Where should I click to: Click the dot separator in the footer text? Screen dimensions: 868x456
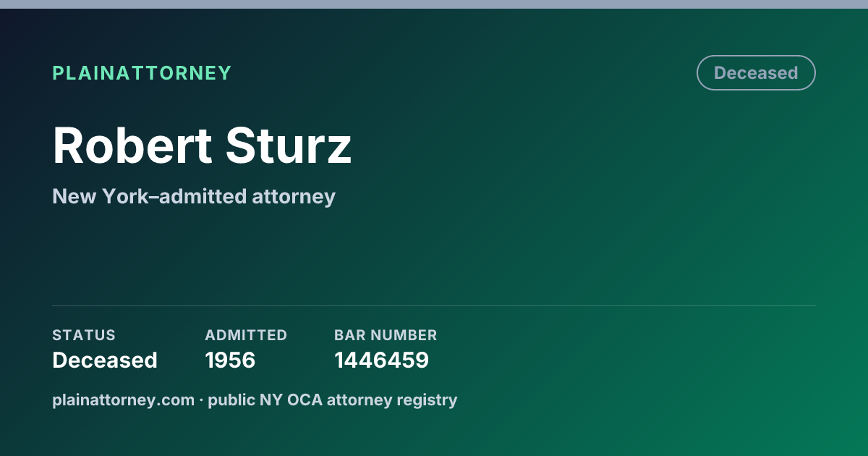(x=202, y=400)
